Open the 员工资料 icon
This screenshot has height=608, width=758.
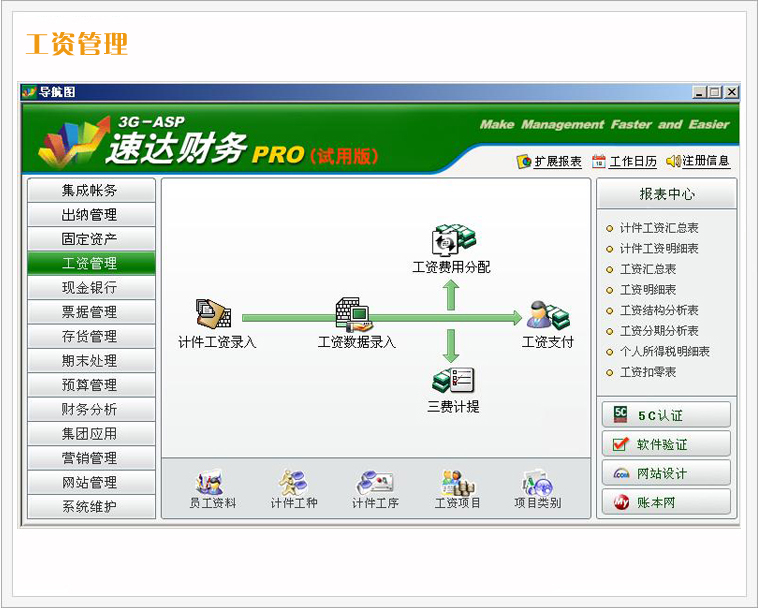210,482
